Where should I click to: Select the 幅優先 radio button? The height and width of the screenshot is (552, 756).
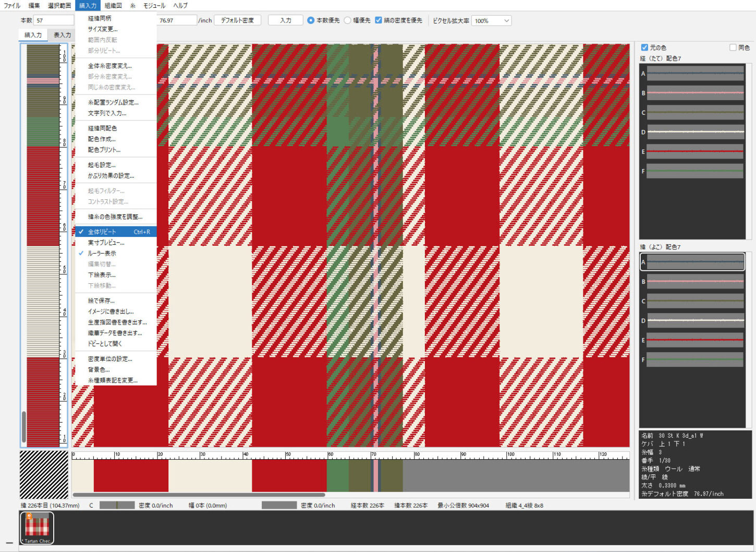point(348,21)
